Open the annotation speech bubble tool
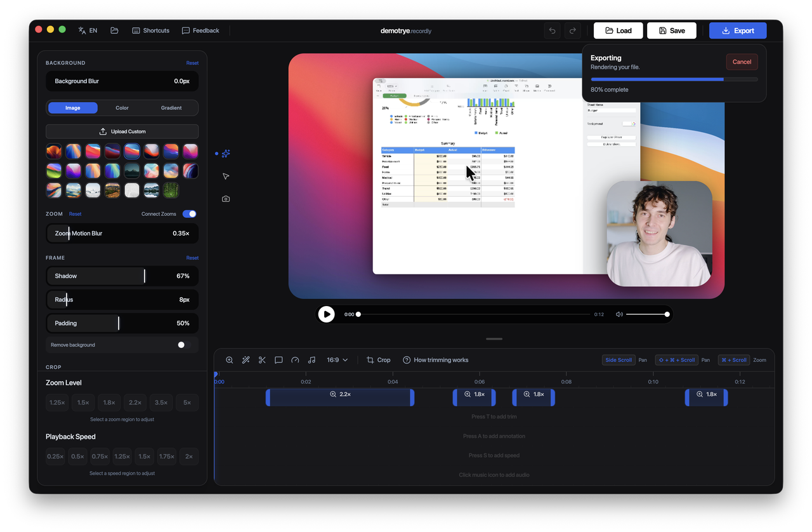 point(278,360)
